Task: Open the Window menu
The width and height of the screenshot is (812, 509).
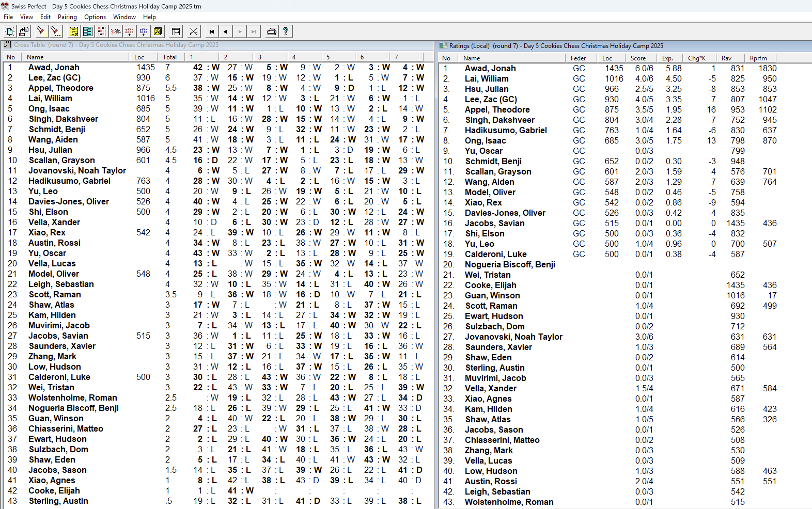Action: coord(124,17)
